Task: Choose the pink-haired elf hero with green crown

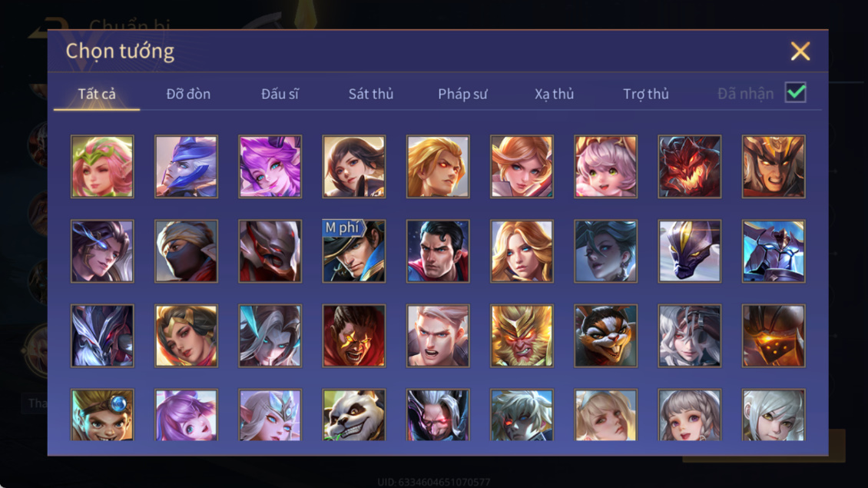Action: tap(102, 167)
